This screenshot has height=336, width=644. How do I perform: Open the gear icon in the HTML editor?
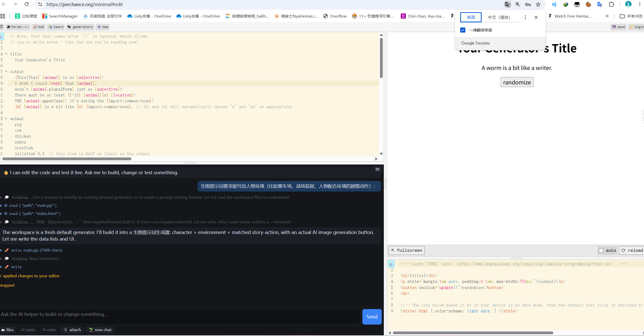pos(391,264)
